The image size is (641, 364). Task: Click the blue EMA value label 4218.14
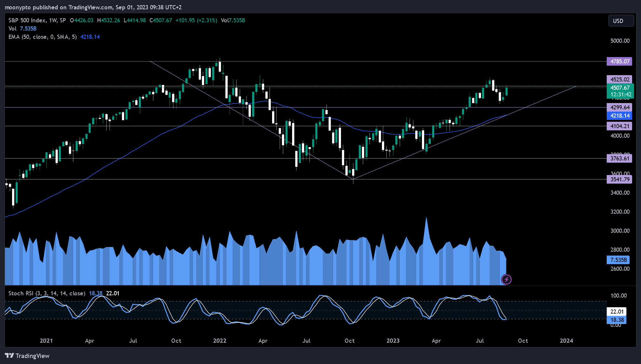619,116
